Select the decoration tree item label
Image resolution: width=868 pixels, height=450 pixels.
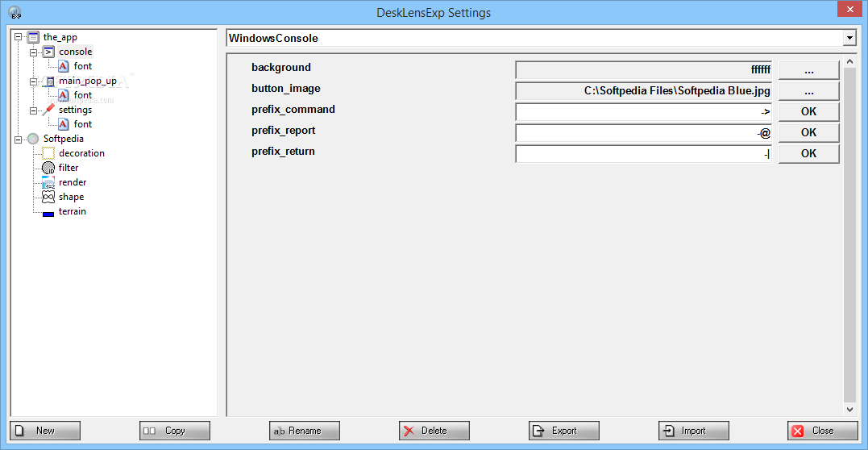pos(81,153)
